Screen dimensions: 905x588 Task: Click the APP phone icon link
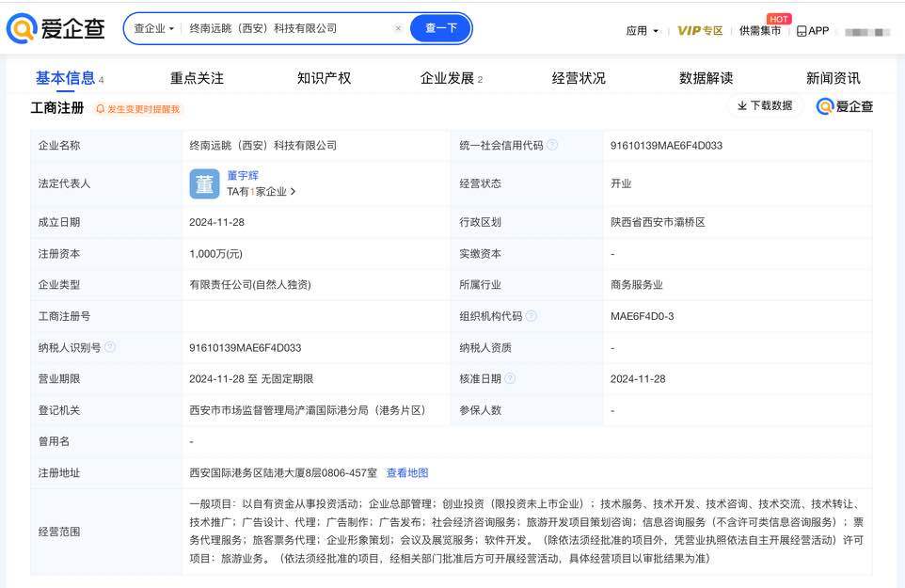click(x=813, y=31)
